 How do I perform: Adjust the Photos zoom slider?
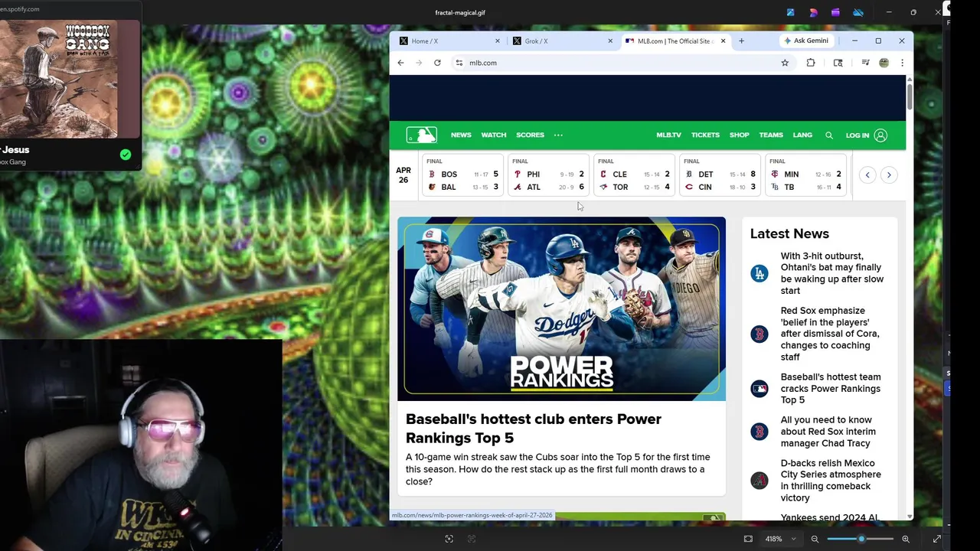[861, 539]
